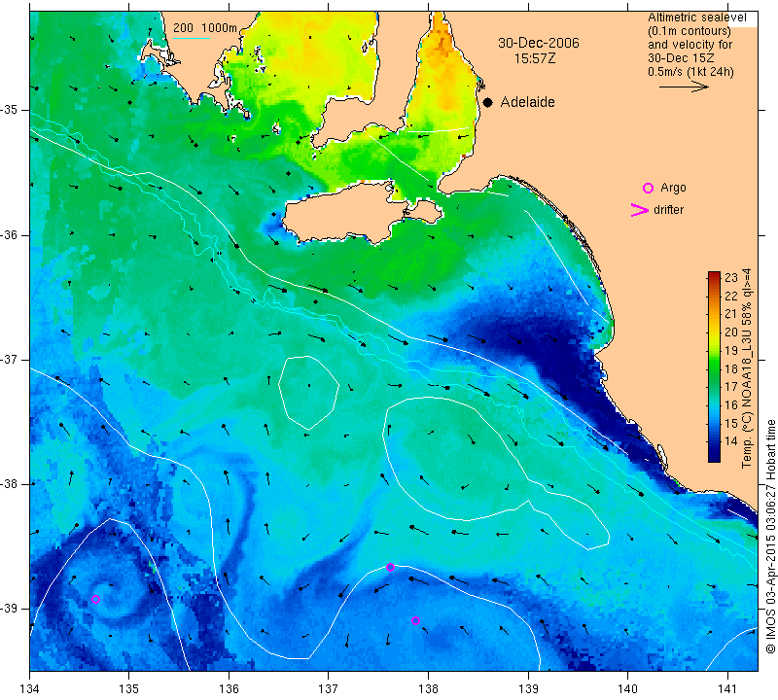Image resolution: width=778 pixels, height=700 pixels.
Task: Click the cyan bathymetry legend line
Action: 191,38
